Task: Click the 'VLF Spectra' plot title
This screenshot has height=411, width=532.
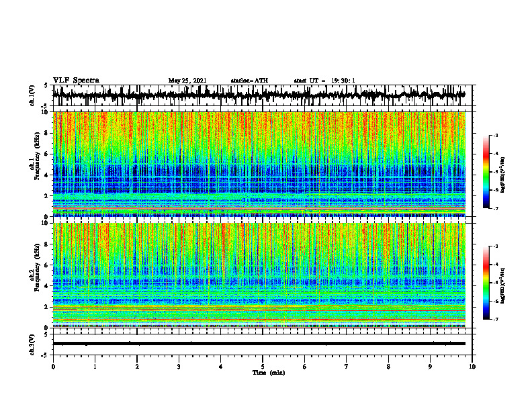Action: tap(76, 81)
